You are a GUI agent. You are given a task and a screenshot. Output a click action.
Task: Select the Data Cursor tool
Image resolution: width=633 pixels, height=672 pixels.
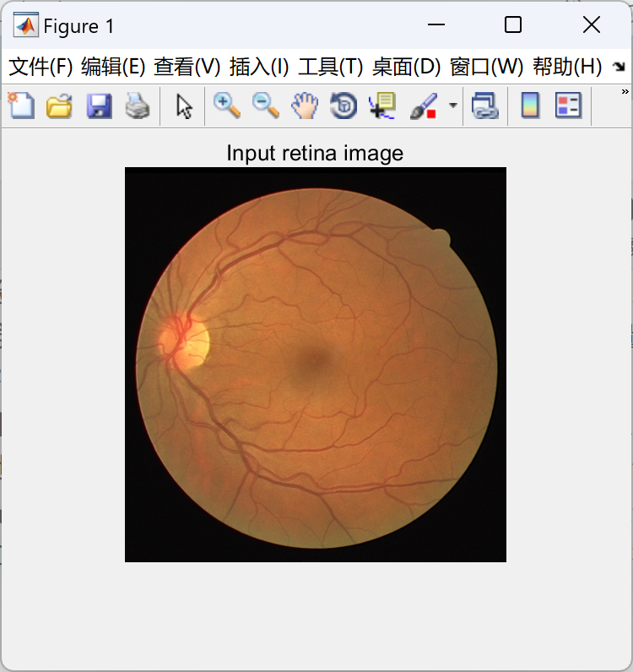pos(382,106)
